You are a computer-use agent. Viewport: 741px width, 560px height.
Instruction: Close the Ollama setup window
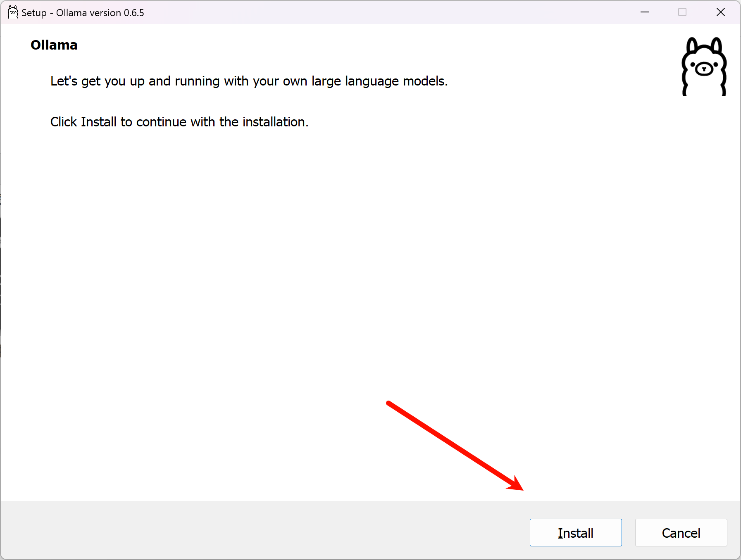tap(720, 12)
